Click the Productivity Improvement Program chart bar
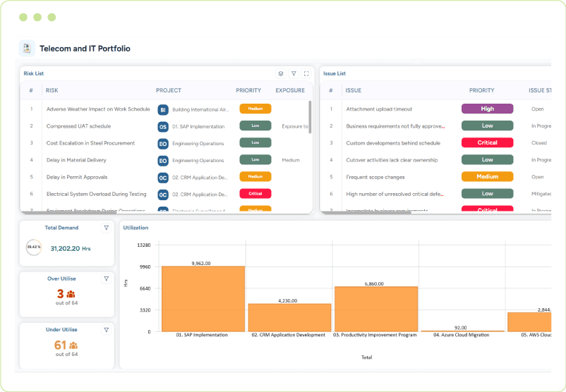Image resolution: width=566 pixels, height=392 pixels. click(376, 309)
